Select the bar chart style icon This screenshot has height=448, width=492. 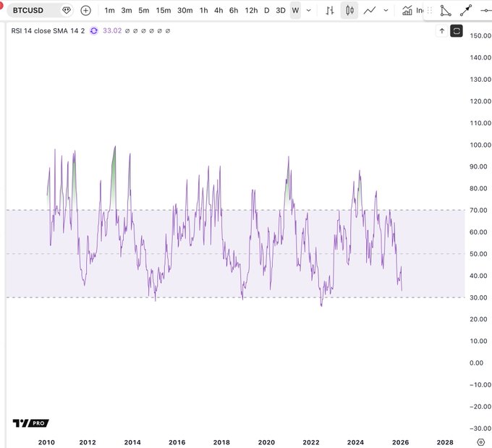click(330, 10)
